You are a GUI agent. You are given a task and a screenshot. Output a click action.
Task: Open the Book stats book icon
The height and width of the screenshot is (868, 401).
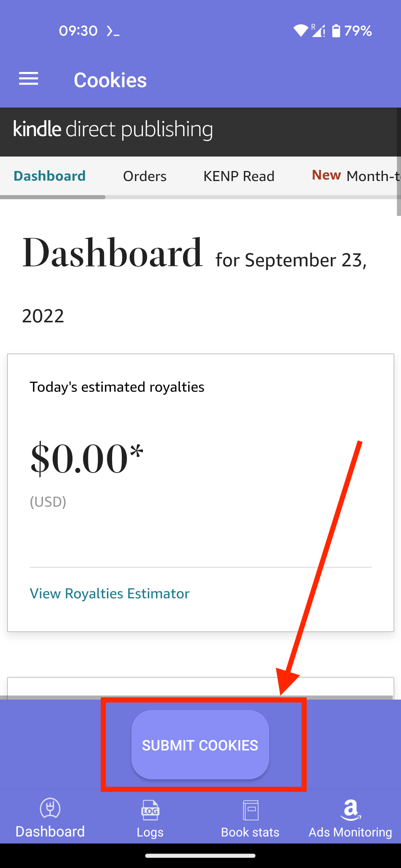point(251,810)
